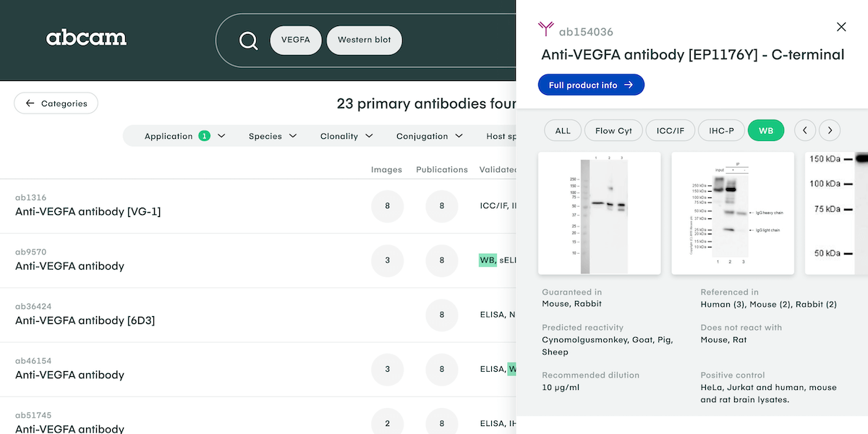Click the abcam logo
This screenshot has height=434, width=868.
pos(86,38)
